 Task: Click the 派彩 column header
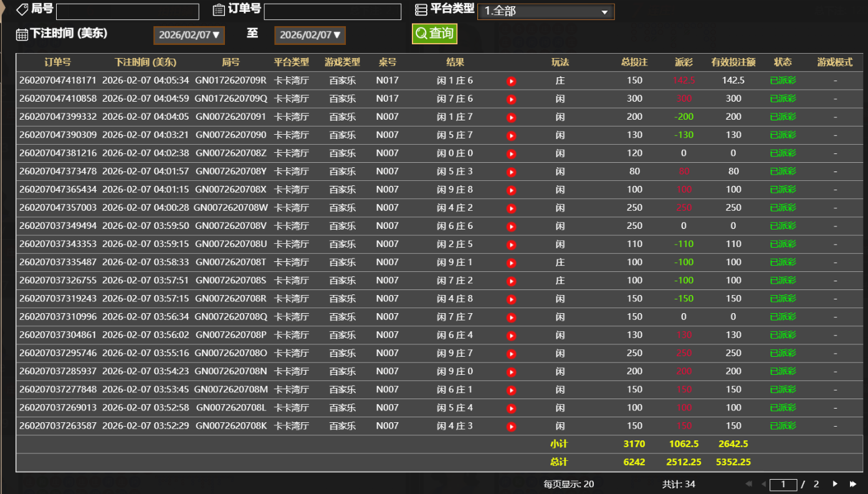click(684, 62)
